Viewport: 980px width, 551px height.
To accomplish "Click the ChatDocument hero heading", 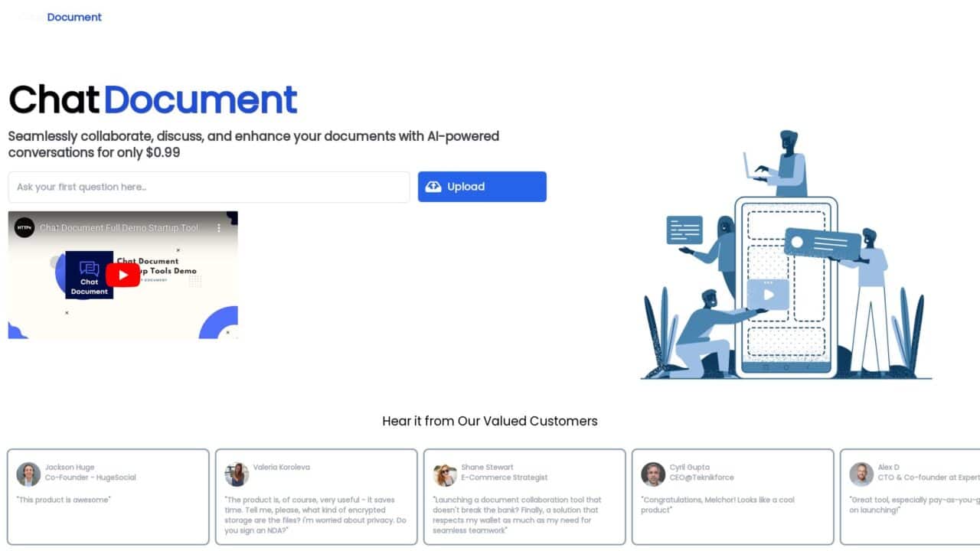I will 152,98.
